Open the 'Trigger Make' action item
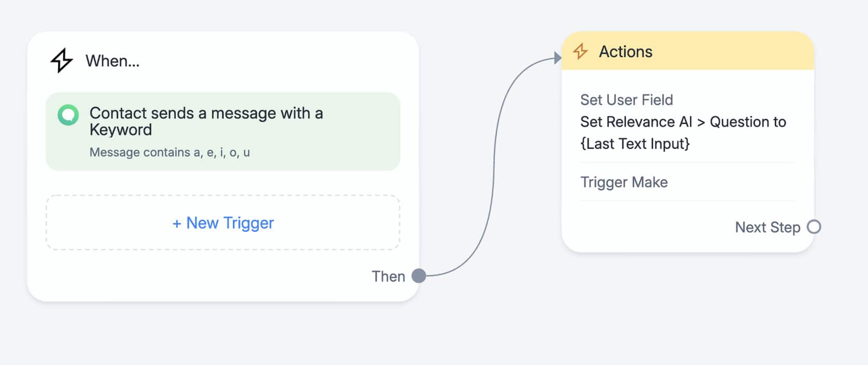The image size is (868, 365). pos(624,182)
